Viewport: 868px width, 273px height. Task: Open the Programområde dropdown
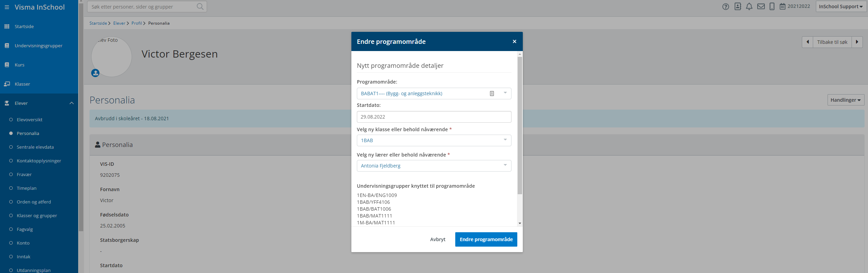tap(505, 93)
